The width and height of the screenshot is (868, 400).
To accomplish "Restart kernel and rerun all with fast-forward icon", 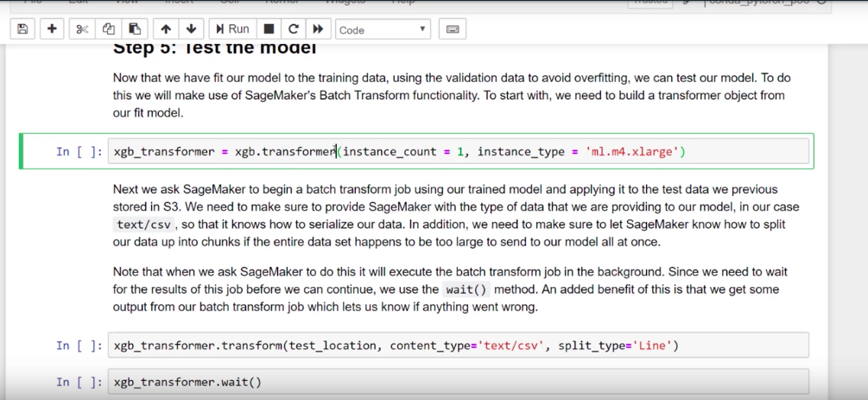I will point(318,29).
